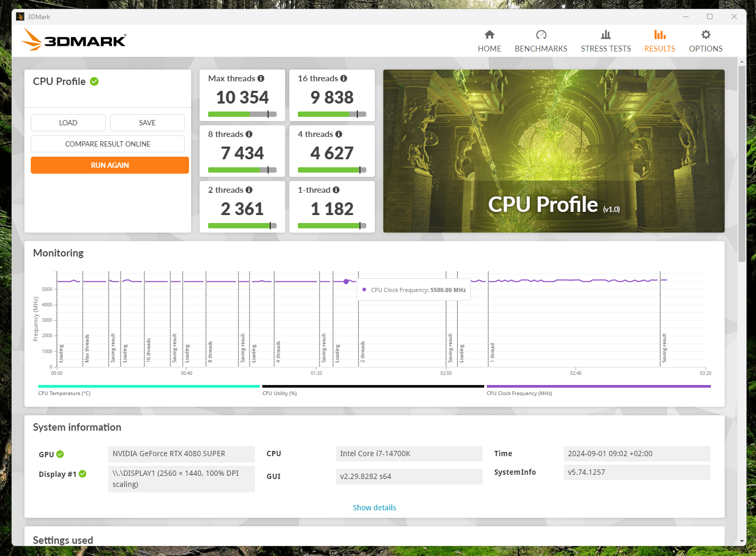The image size is (756, 556).
Task: Click the 4 threads score 4 627
Action: point(332,153)
